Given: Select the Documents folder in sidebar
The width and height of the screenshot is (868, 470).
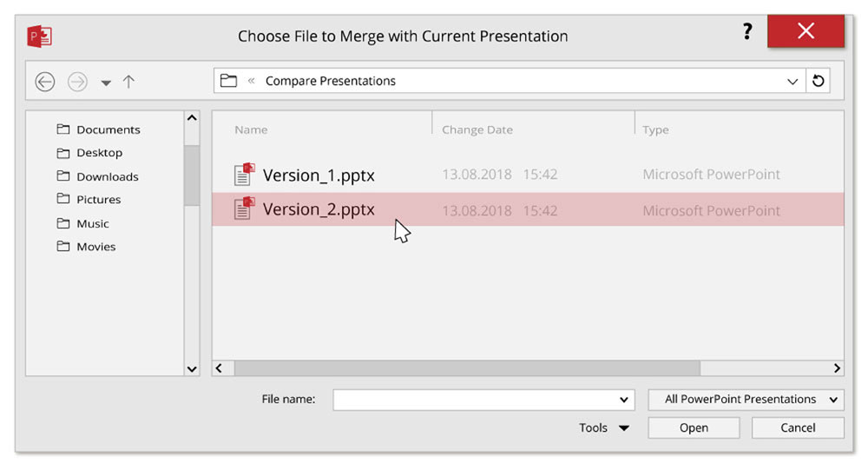Looking at the screenshot, I should (x=108, y=129).
